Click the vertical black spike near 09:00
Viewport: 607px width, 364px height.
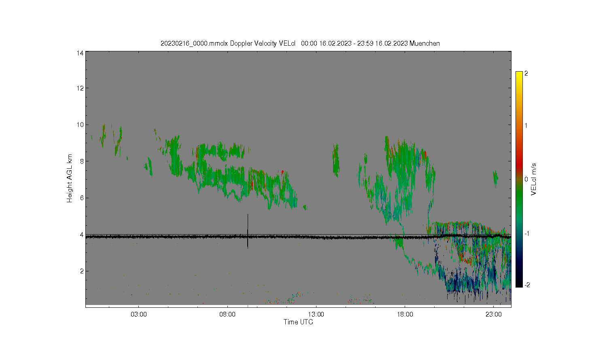pyautogui.click(x=248, y=231)
